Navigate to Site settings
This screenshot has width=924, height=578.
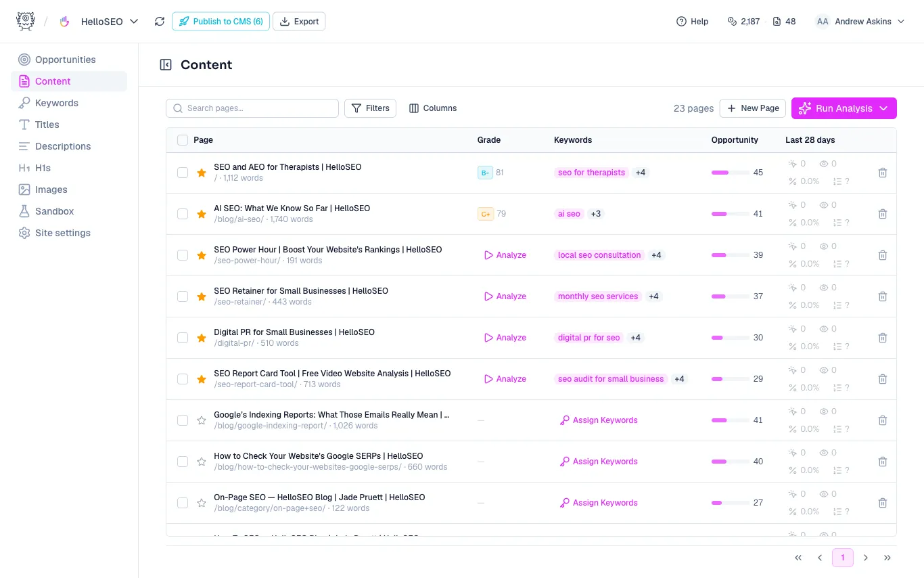point(69,233)
